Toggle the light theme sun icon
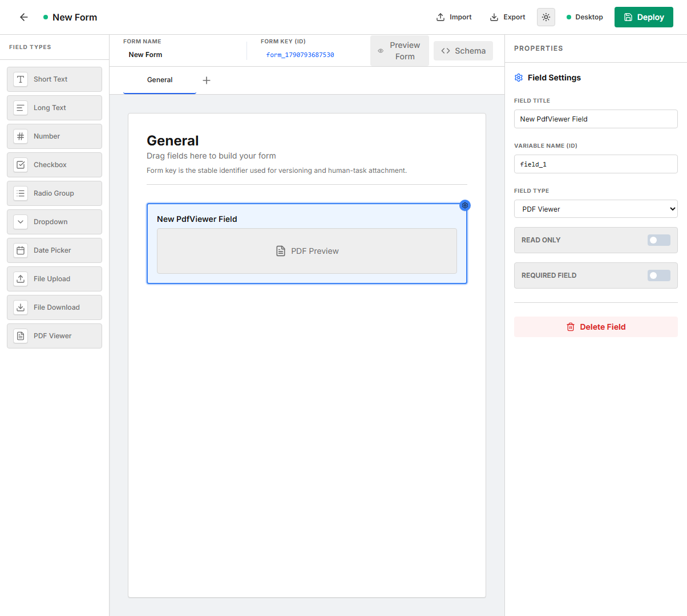The image size is (687, 616). [546, 17]
